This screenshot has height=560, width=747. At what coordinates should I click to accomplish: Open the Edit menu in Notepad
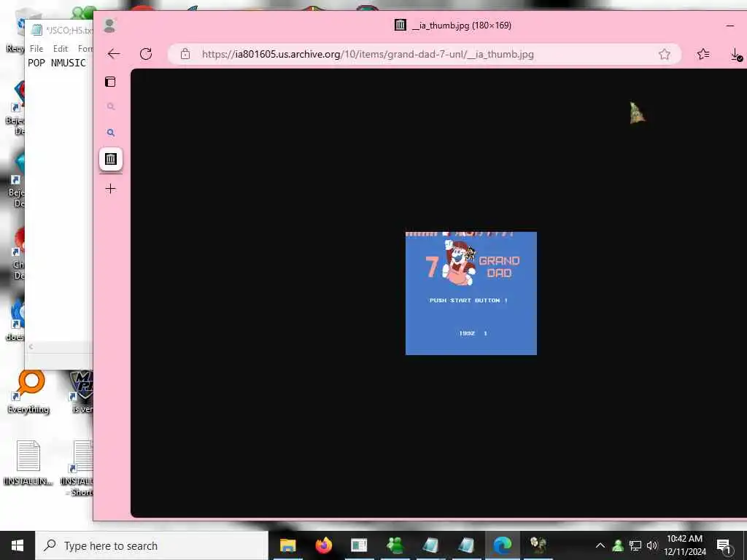click(60, 49)
